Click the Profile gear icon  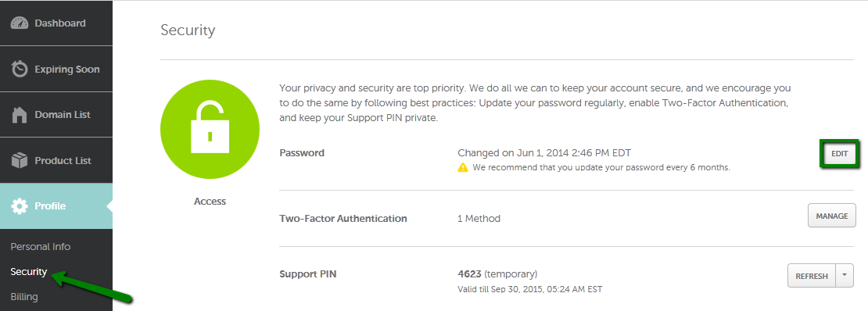coord(20,206)
